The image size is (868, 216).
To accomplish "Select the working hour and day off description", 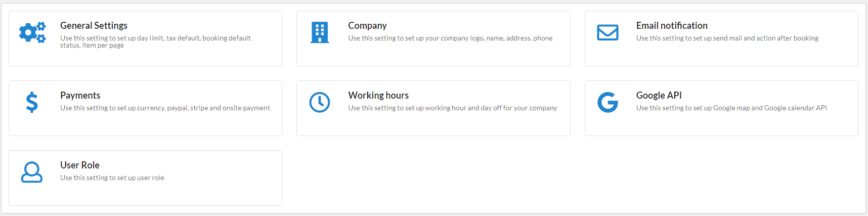I will click(x=453, y=108).
